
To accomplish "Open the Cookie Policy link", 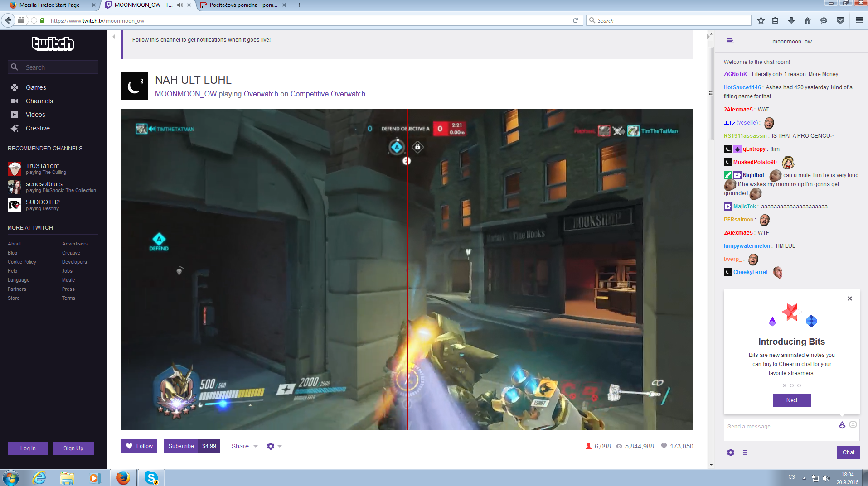I will 22,262.
